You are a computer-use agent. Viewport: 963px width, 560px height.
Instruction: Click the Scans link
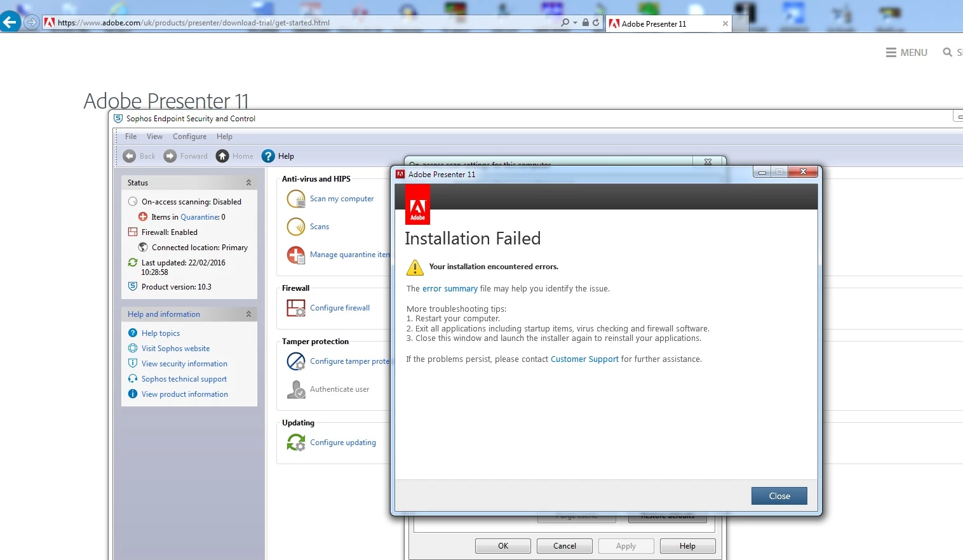point(320,227)
